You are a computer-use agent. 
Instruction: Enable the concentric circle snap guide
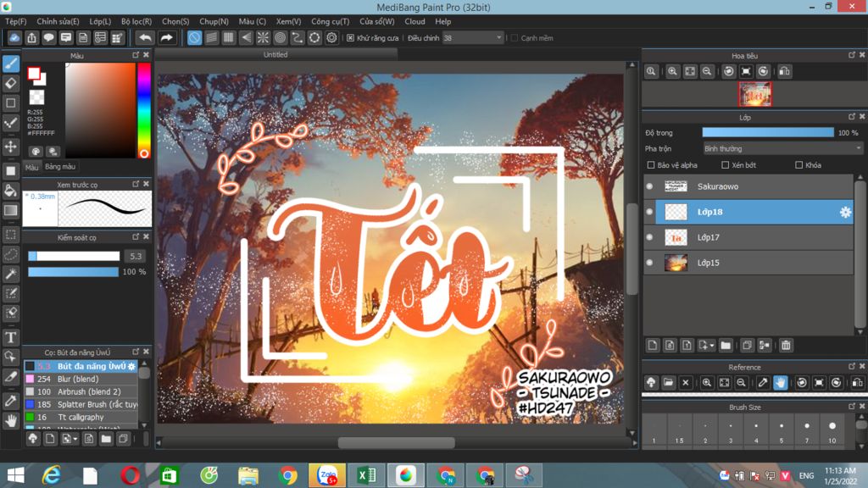280,37
